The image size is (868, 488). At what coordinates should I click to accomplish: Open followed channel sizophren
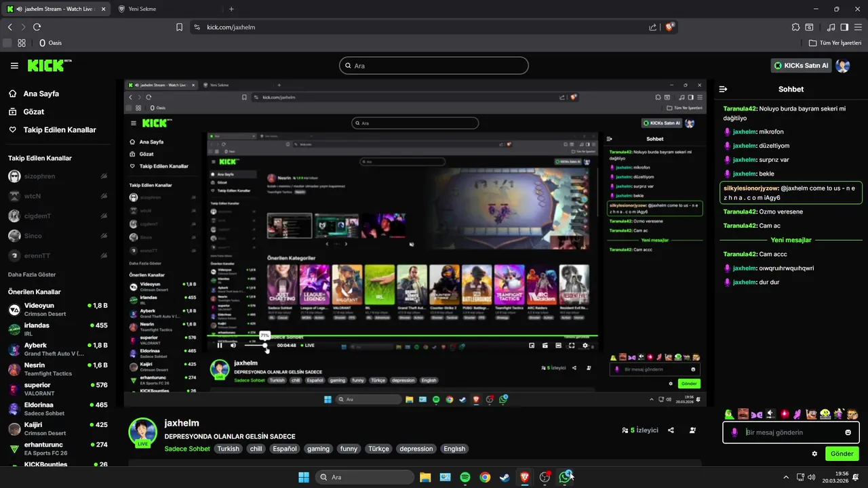tap(57, 176)
